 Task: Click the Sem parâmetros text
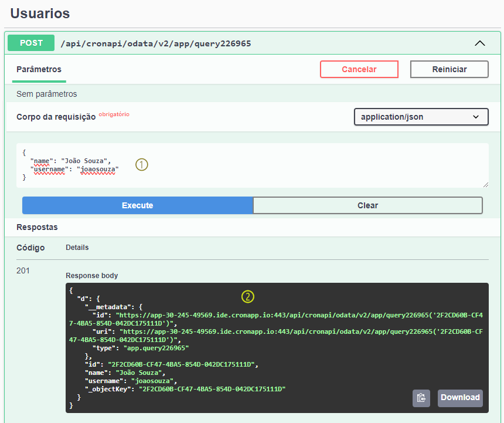coord(47,94)
